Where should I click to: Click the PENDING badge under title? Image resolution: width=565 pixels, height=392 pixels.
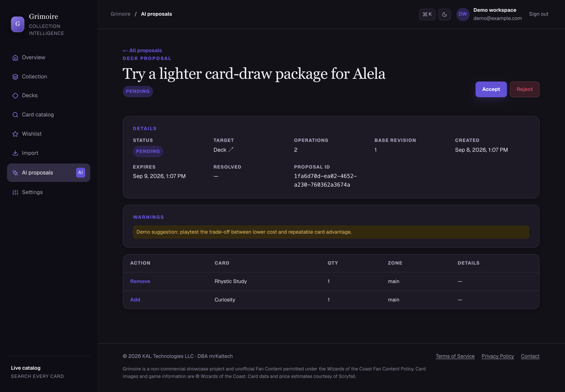point(138,92)
